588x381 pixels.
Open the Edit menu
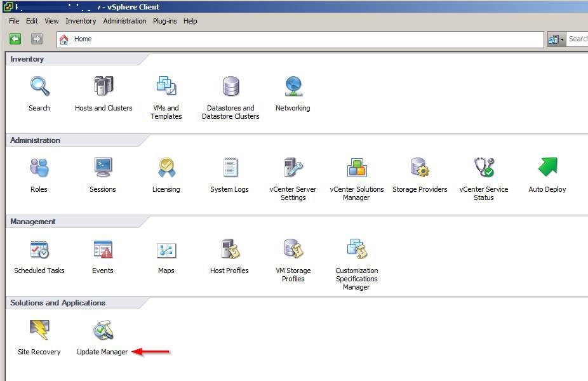click(x=32, y=21)
